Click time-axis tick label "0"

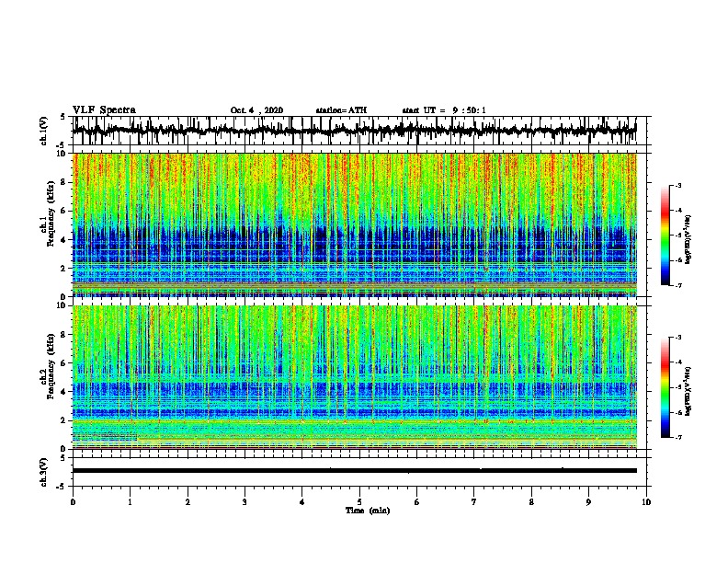[x=73, y=502]
